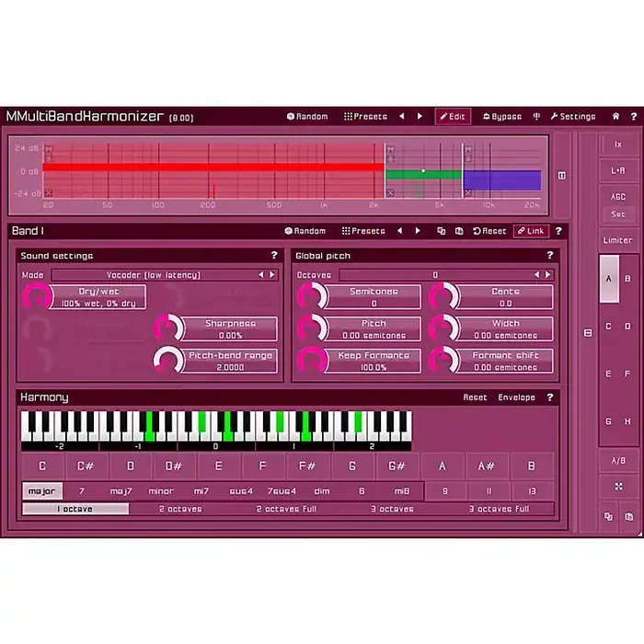Toggle the 9 chord extension
644x644 pixels.
[445, 491]
